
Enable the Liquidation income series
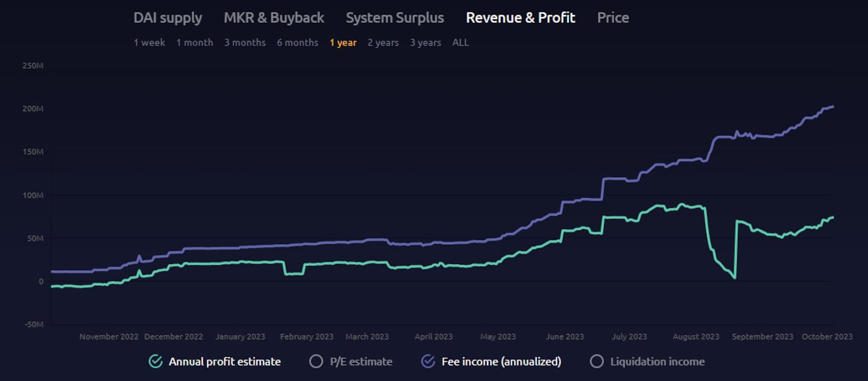pos(647,362)
